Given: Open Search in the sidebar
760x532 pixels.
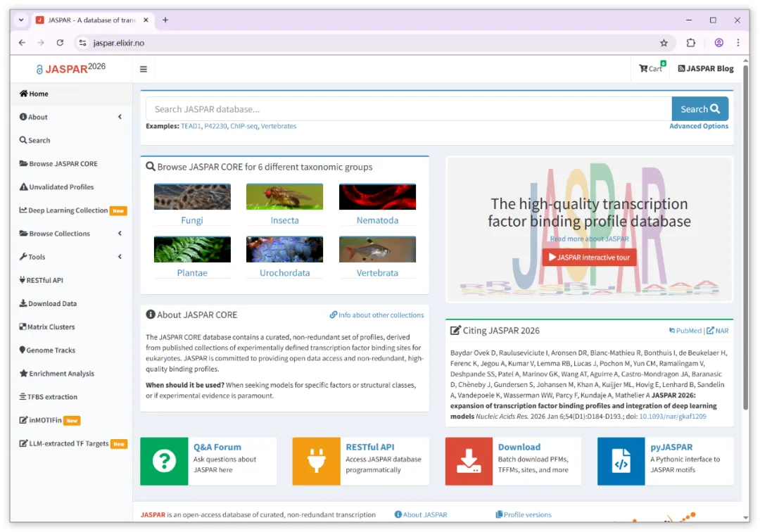Looking at the screenshot, I should 34,141.
